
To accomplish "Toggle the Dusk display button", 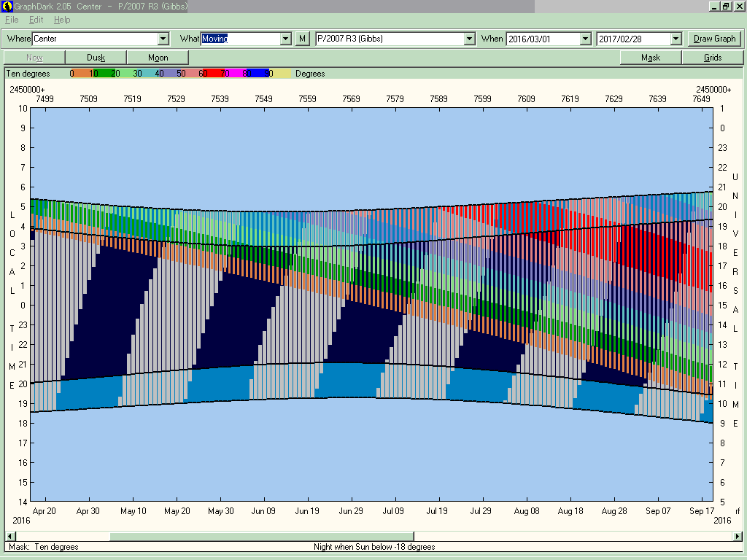I will pyautogui.click(x=96, y=58).
